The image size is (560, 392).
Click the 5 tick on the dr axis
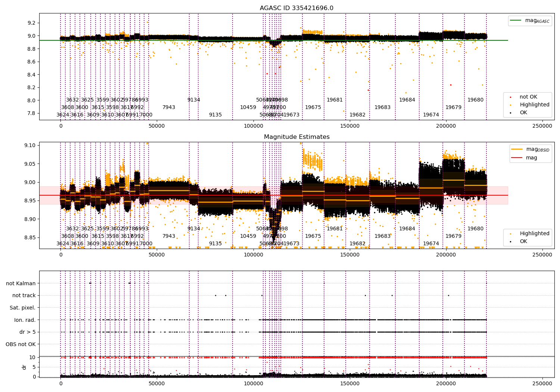(x=34, y=367)
